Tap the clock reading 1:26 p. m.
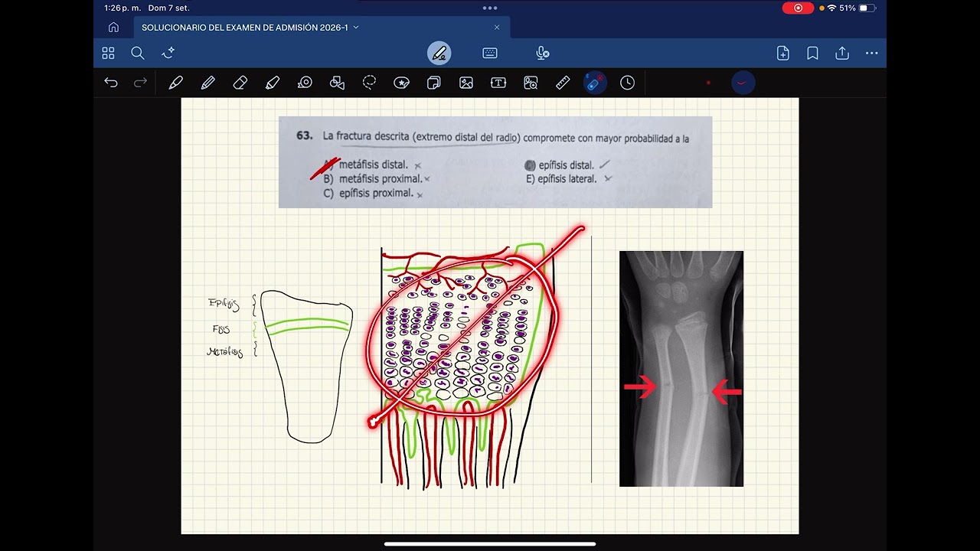Image resolution: width=980 pixels, height=551 pixels. [122, 8]
